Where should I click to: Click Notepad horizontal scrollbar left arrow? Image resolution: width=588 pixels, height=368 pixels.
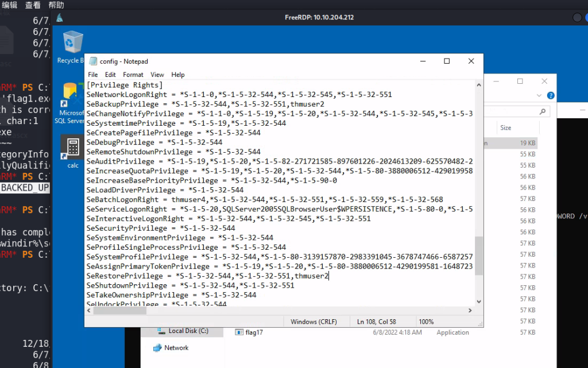tap(89, 310)
